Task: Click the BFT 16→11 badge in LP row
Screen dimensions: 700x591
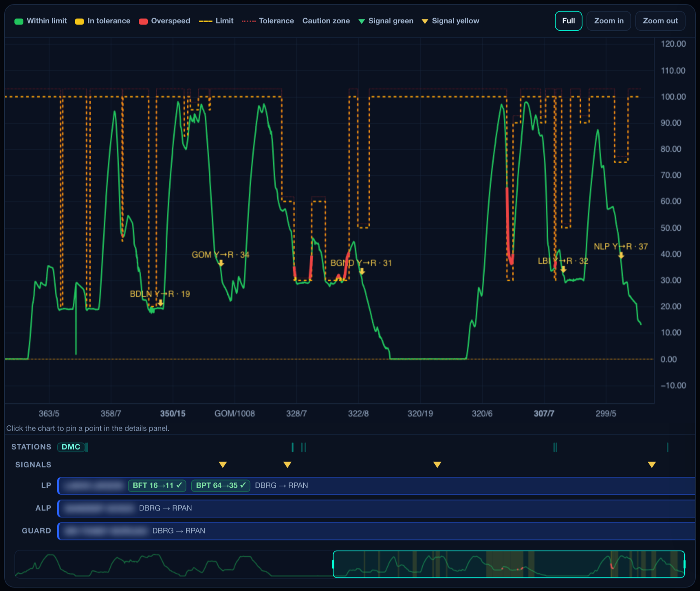Action: (157, 486)
